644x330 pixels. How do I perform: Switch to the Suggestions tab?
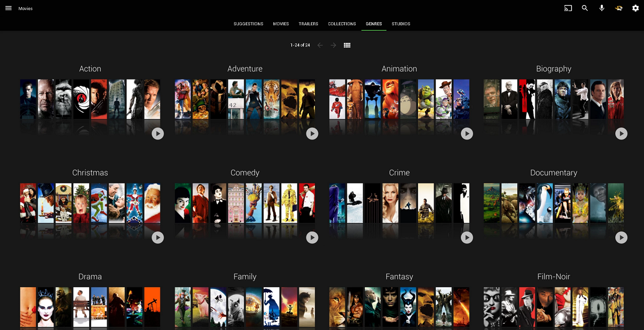[x=248, y=24]
